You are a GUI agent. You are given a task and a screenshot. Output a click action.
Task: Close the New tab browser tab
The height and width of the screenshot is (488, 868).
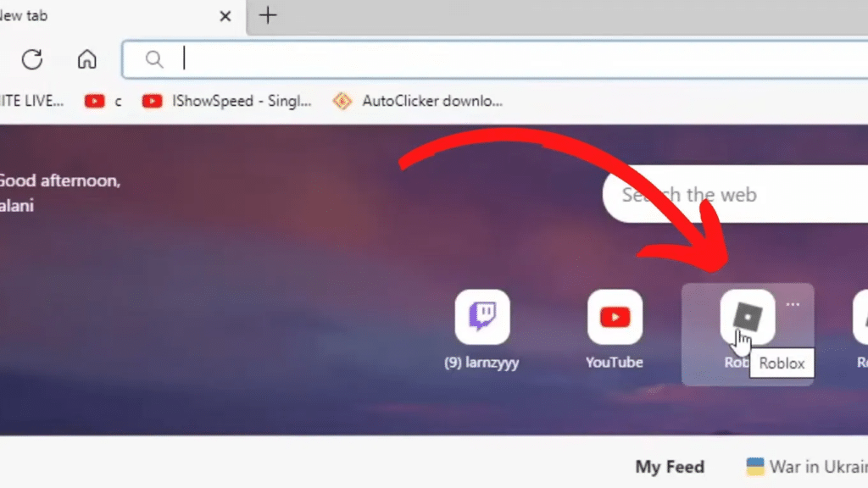tap(225, 16)
